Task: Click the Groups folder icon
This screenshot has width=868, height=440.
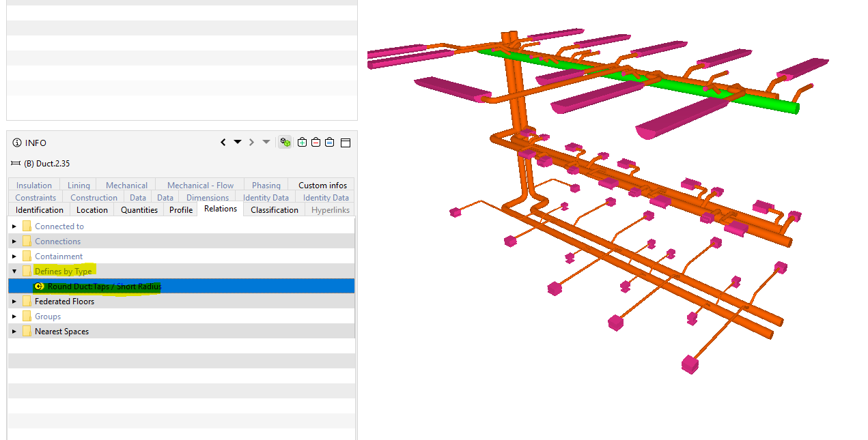Action: (27, 317)
